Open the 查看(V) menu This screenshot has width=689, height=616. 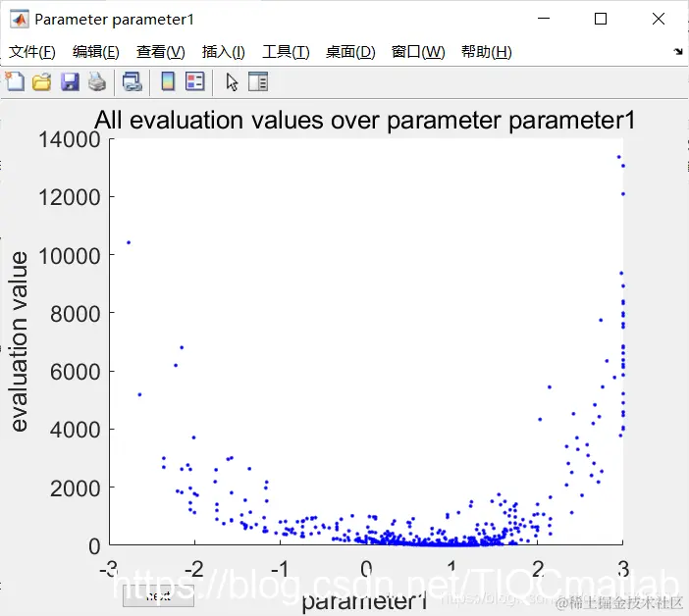coord(160,52)
